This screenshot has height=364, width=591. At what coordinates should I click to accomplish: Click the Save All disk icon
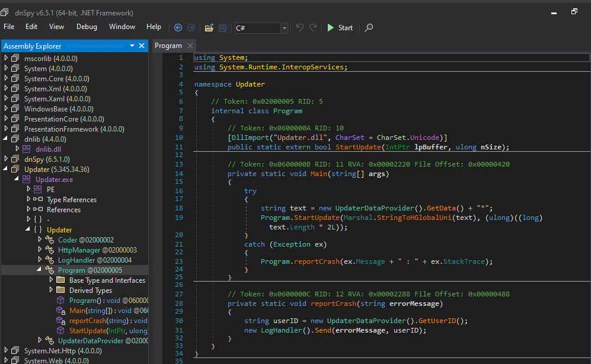(x=223, y=27)
